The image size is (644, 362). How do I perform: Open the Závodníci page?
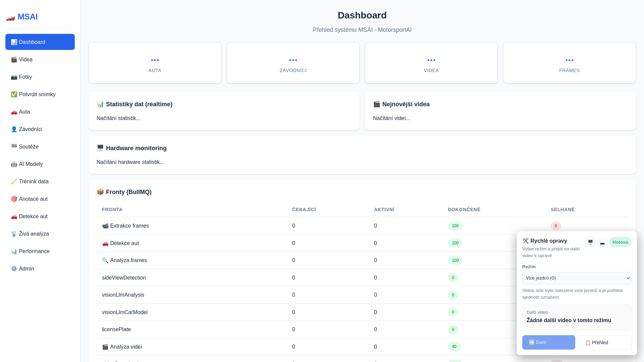pos(40,129)
